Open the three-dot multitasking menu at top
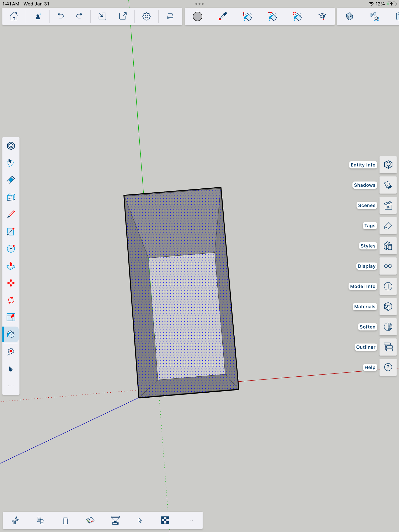Image resolution: width=399 pixels, height=532 pixels. coord(199,4)
